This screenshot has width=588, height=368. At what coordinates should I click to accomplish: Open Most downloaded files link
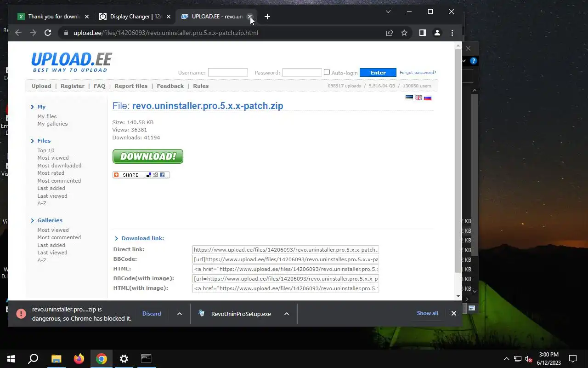point(59,166)
